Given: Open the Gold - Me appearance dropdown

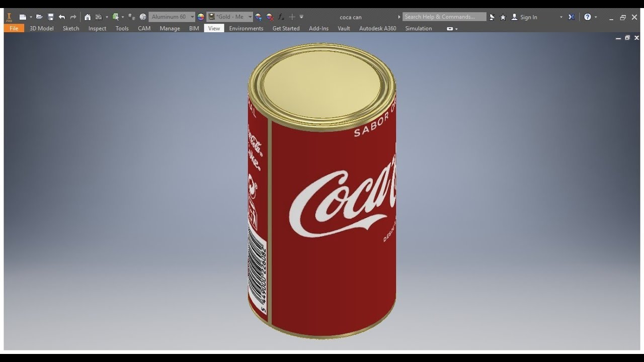Looking at the screenshot, I should tap(229, 17).
